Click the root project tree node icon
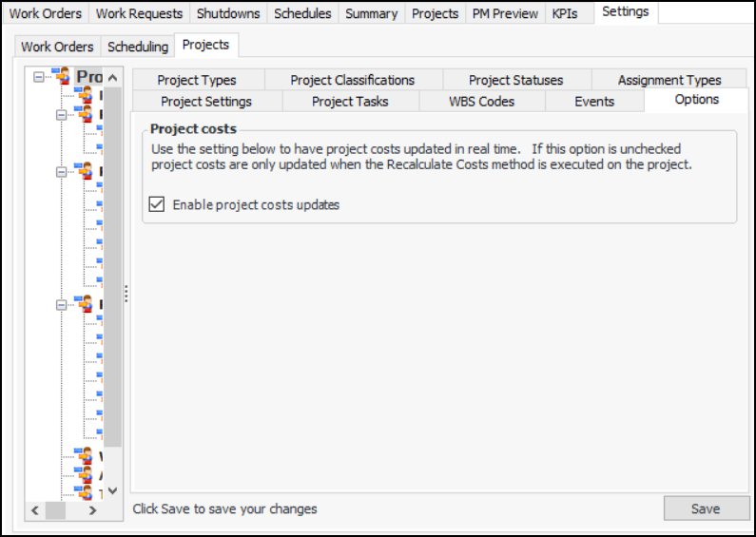 [x=64, y=76]
